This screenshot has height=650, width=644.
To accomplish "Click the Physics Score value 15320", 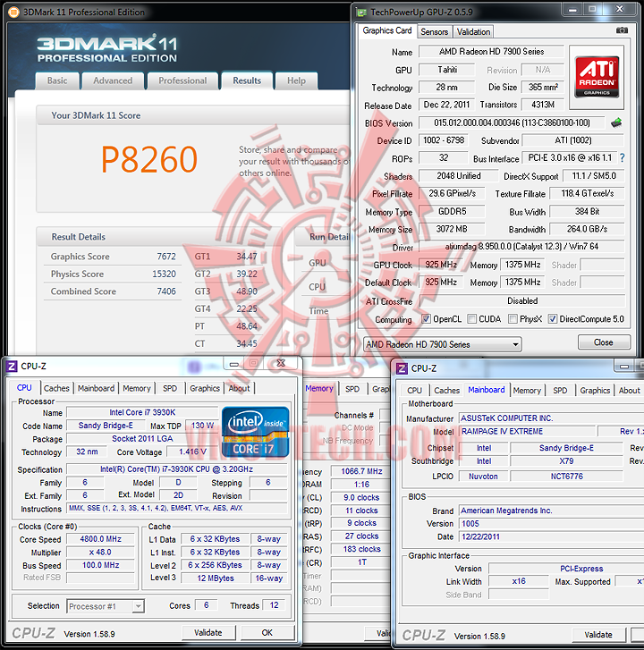I will pos(165,274).
